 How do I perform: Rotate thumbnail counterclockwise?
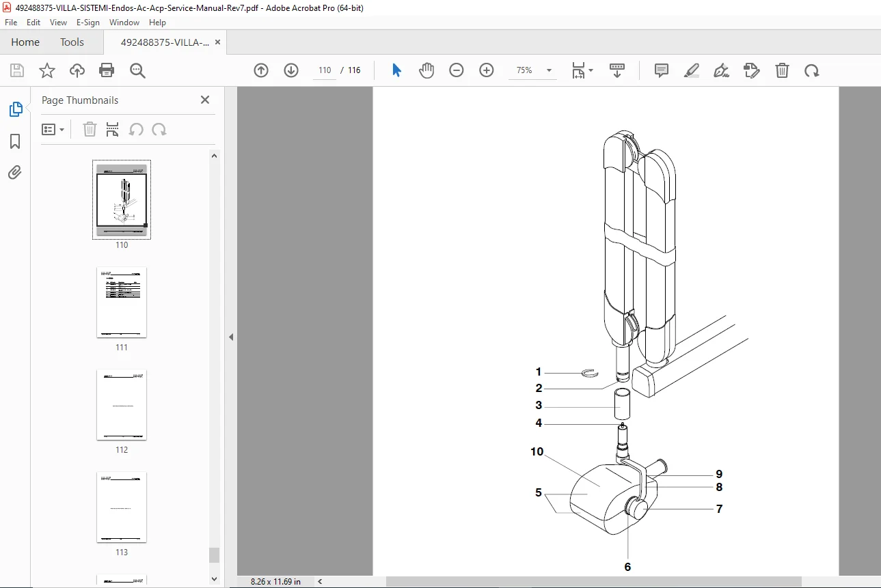pos(136,129)
